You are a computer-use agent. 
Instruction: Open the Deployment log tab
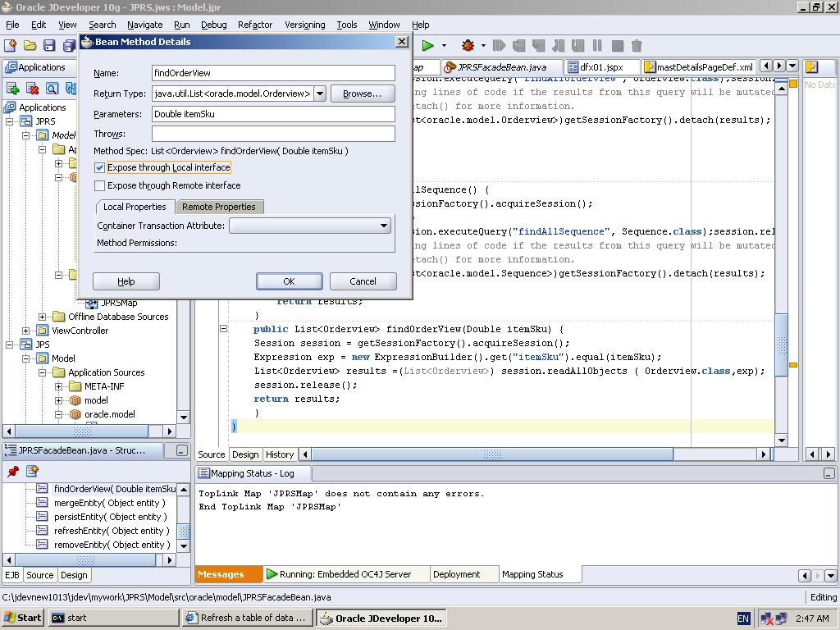[x=456, y=574]
